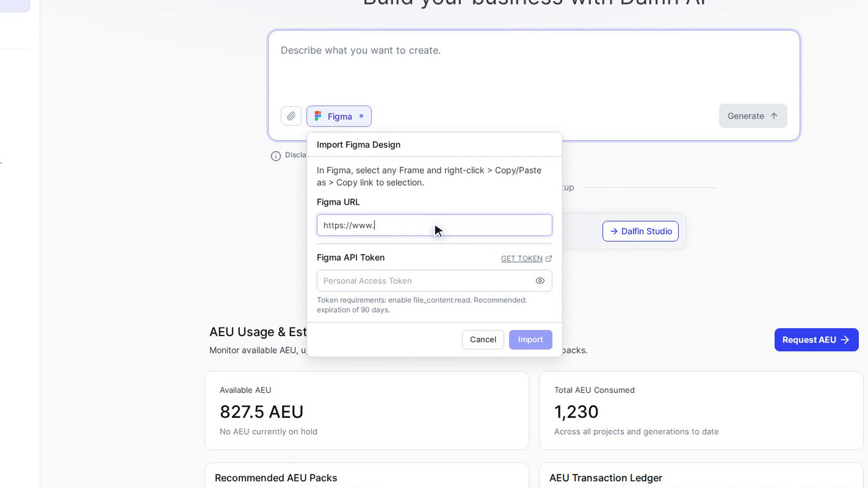
Task: Toggle token visibility eye icon
Action: pyautogui.click(x=540, y=281)
